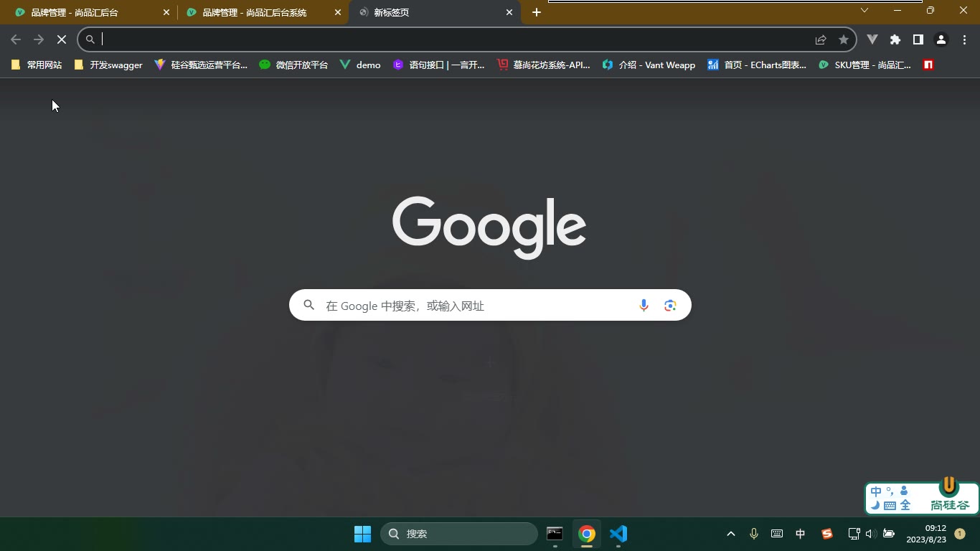Open Google Lens image search icon
The image size is (980, 551).
pos(670,306)
